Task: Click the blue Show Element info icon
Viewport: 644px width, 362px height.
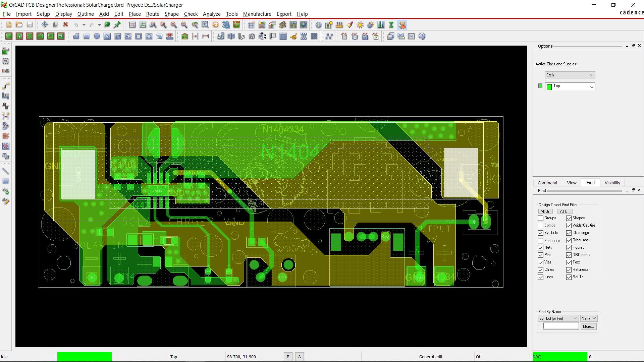Action: (x=318, y=25)
